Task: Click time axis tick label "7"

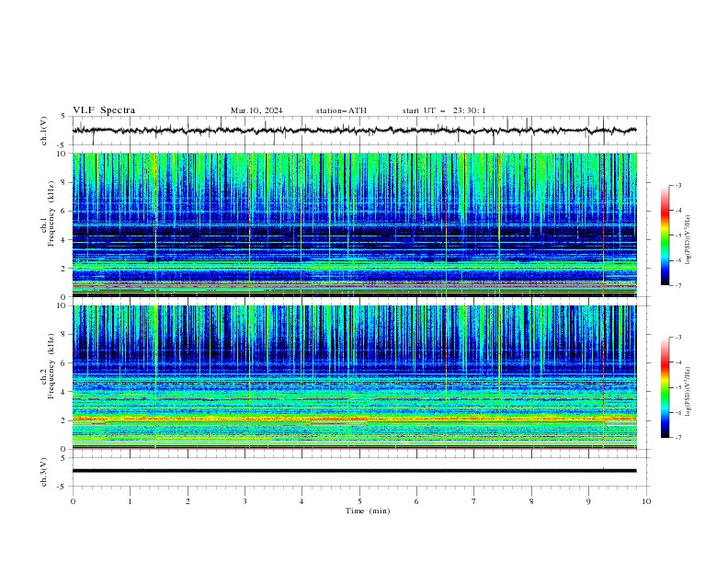Action: tap(473, 501)
